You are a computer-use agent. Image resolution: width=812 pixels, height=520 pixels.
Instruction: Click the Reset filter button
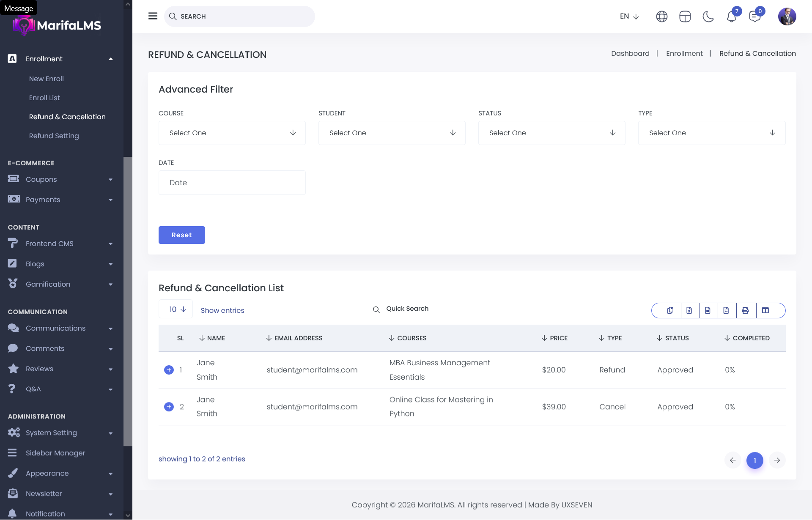coord(181,235)
